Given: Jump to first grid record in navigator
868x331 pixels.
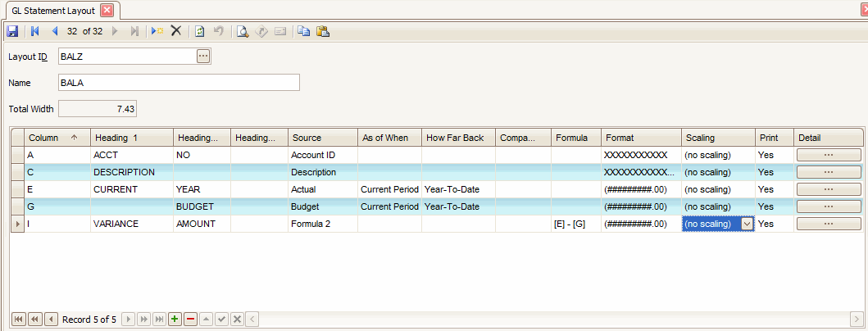Looking at the screenshot, I should (x=19, y=319).
